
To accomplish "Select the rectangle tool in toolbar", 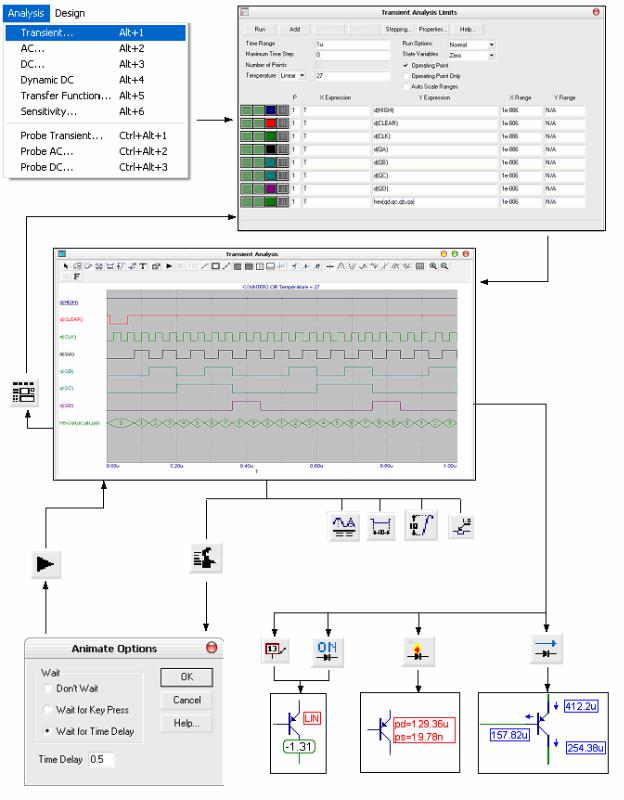I will (x=215, y=266).
